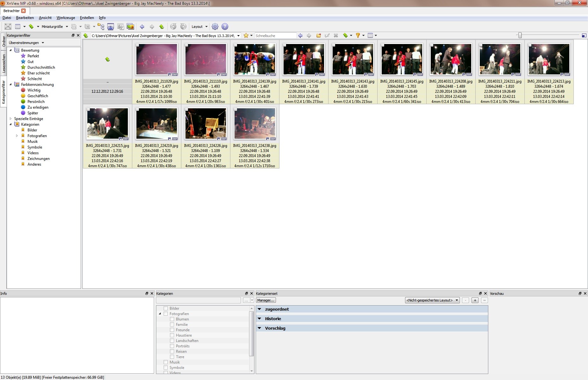
Task: Open help question mark icon
Action: pyautogui.click(x=225, y=27)
